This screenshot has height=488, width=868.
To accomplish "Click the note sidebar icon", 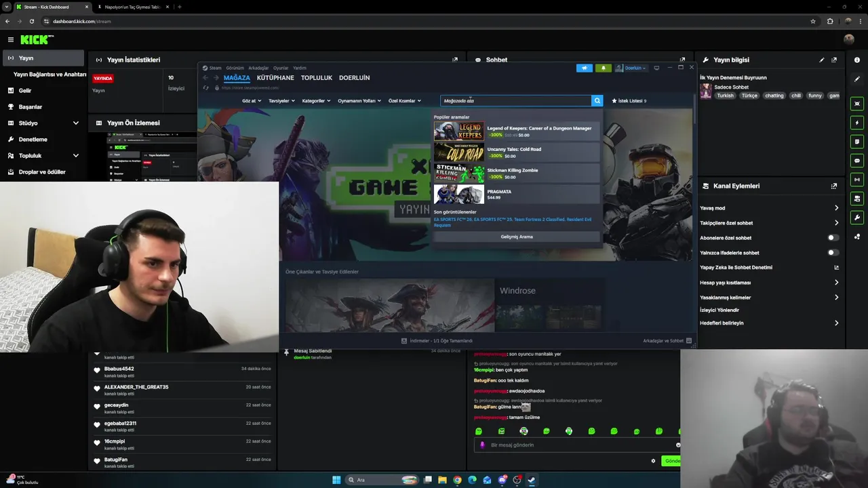I will 857,142.
